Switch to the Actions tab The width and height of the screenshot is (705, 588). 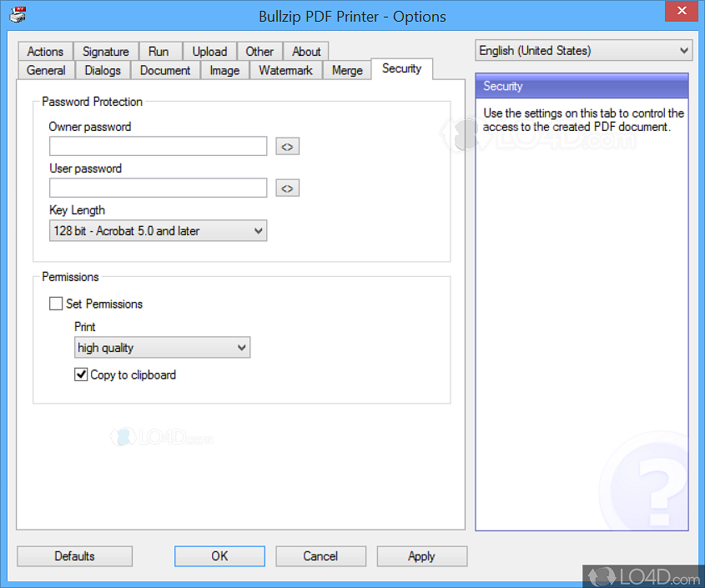(x=45, y=52)
